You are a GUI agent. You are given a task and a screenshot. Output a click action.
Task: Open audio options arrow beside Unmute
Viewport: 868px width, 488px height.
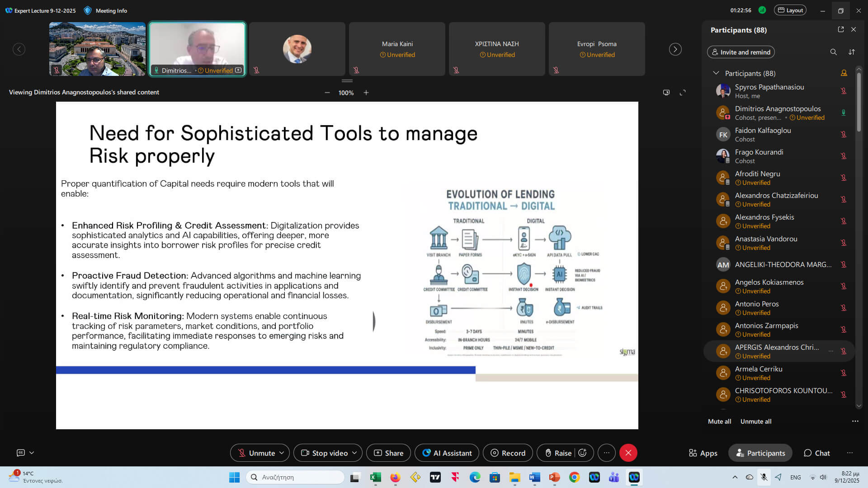pyautogui.click(x=282, y=453)
